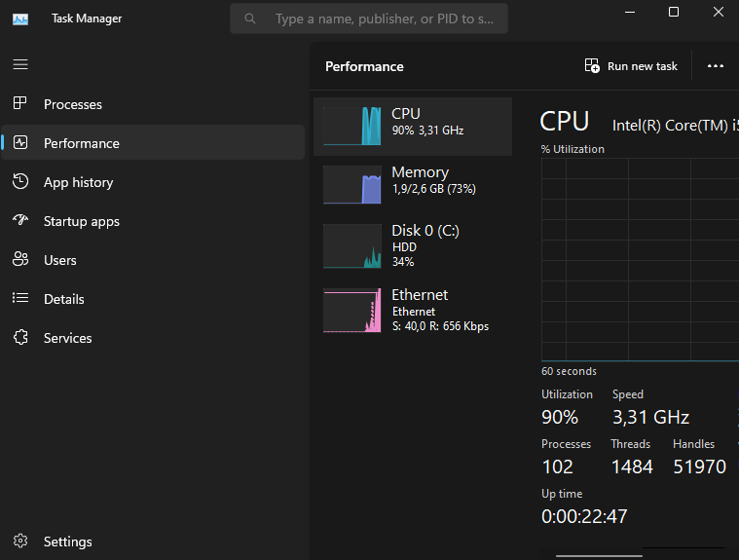The width and height of the screenshot is (739, 560).
Task: Minimize the Task Manager window
Action: pyautogui.click(x=630, y=12)
